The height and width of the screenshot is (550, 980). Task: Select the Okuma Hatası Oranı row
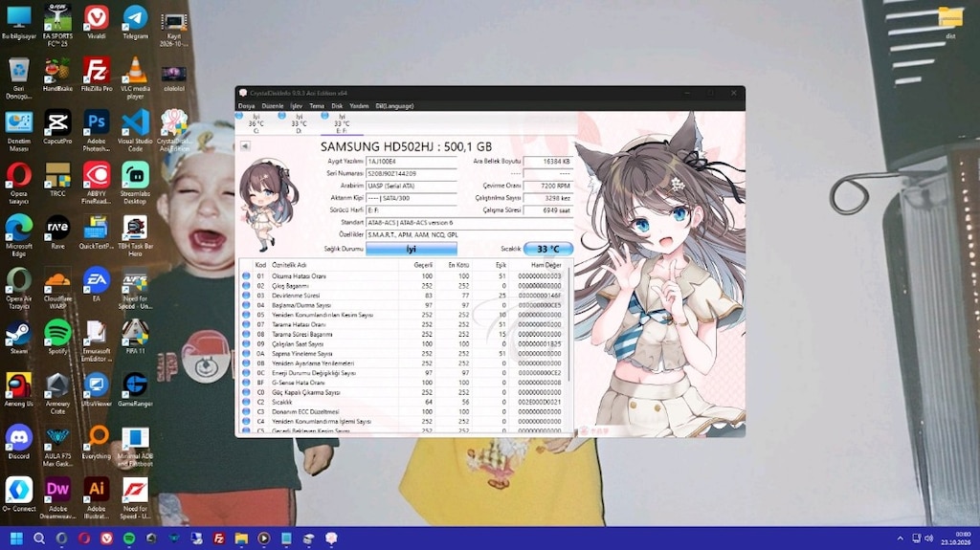click(x=403, y=275)
